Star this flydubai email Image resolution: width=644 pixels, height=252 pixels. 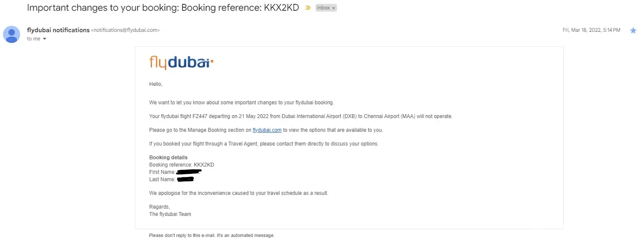[x=633, y=30]
